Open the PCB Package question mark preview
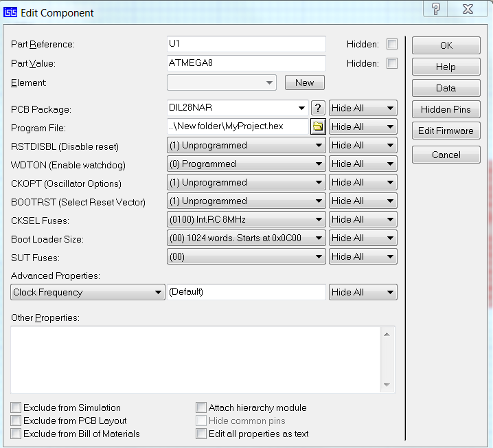 coord(318,108)
